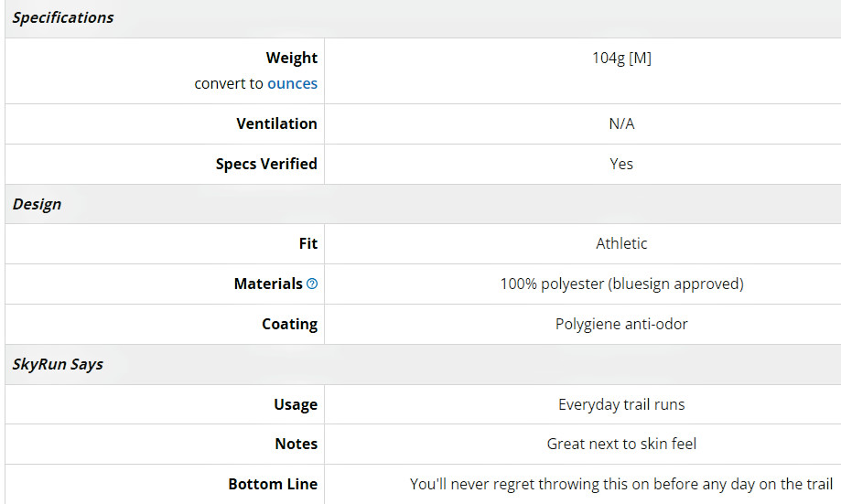This screenshot has height=504, width=841.
Task: Convert weight using the ounces link
Action: click(292, 83)
